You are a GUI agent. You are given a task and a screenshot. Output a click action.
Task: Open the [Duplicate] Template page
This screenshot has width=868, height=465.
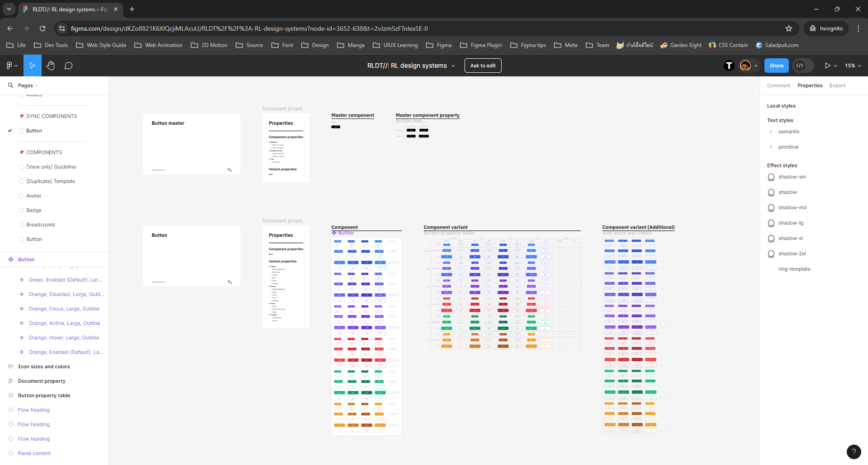51,181
